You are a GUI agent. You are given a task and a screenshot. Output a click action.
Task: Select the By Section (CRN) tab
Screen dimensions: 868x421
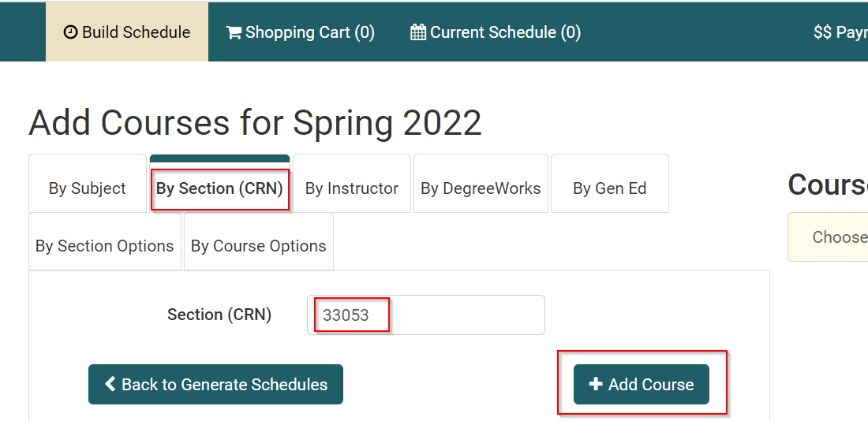tap(219, 188)
